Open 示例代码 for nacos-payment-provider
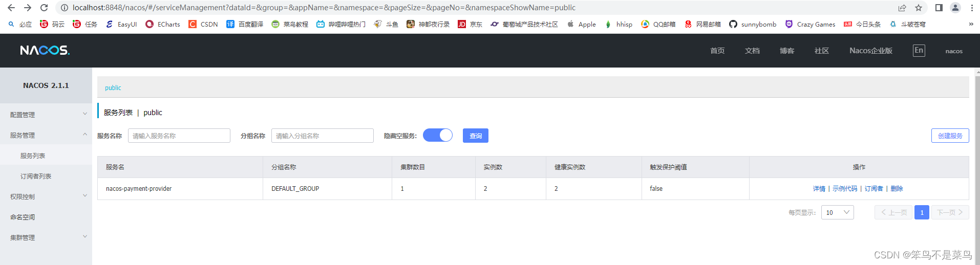The width and height of the screenshot is (980, 265). click(845, 189)
